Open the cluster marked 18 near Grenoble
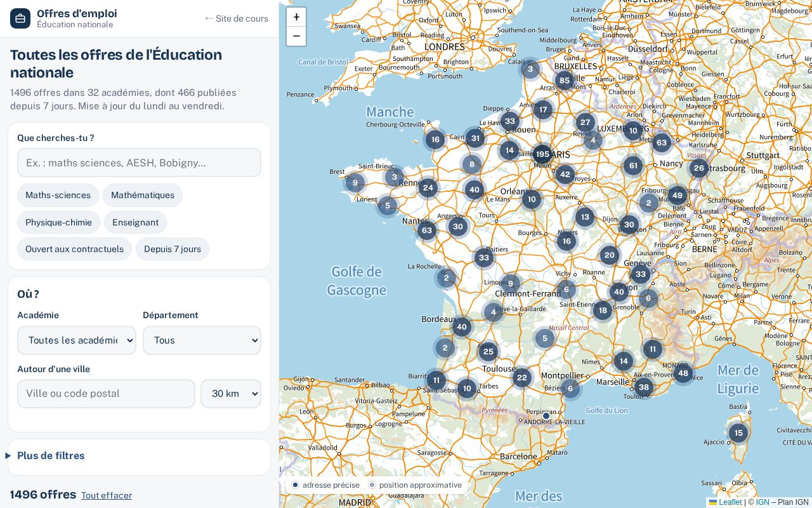Viewport: 812px width, 508px height. 603,310
